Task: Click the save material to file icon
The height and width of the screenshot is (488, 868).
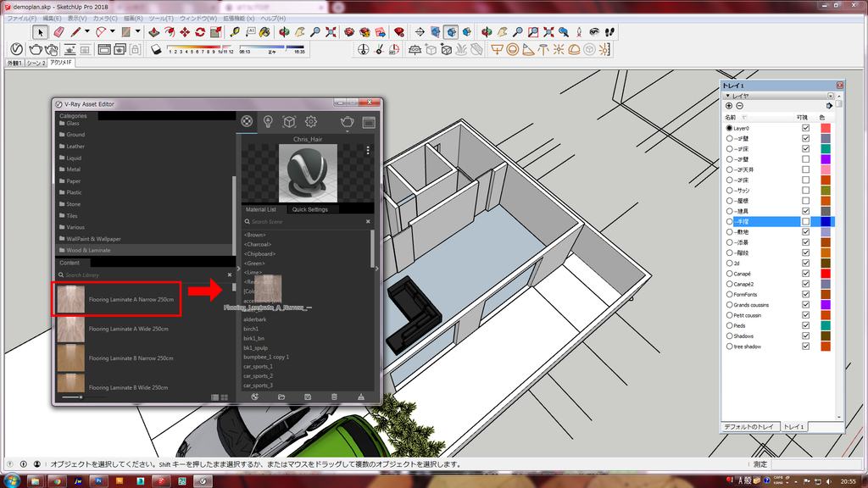Action: pos(308,396)
